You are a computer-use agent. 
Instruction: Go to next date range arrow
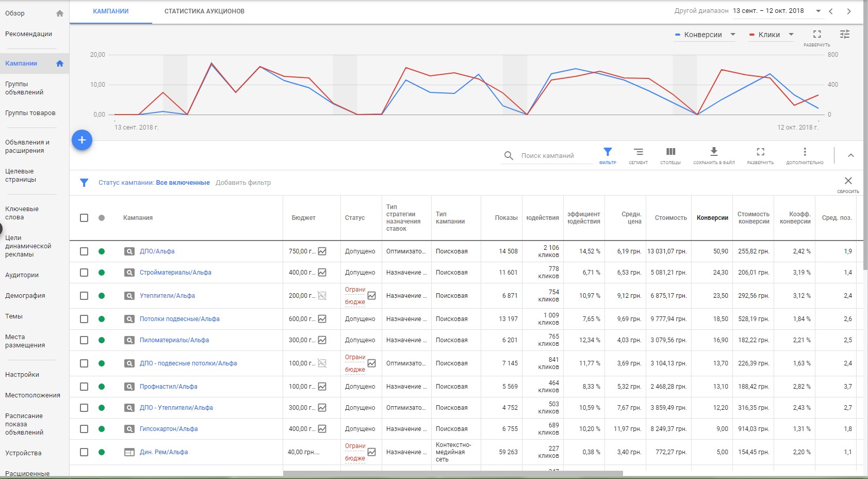pyautogui.click(x=849, y=11)
